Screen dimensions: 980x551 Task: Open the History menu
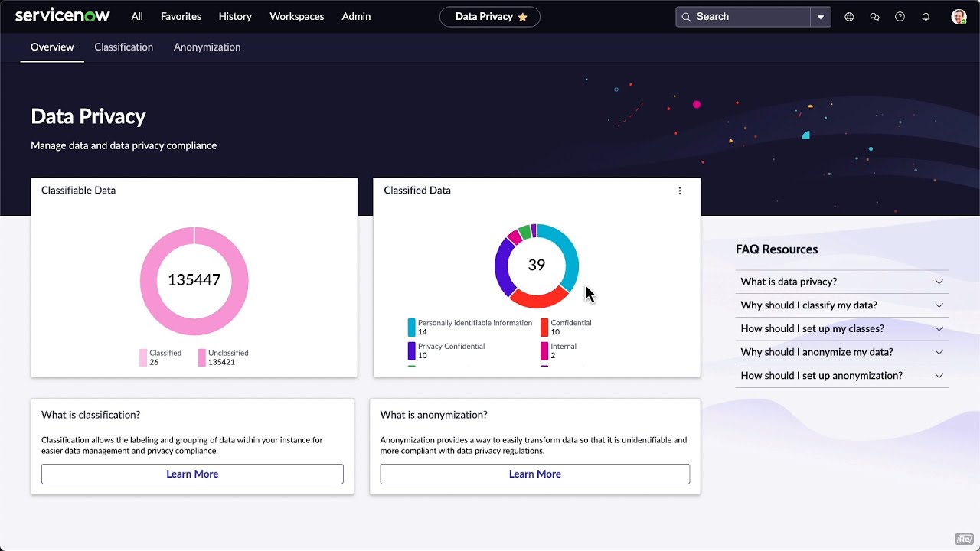pyautogui.click(x=235, y=16)
